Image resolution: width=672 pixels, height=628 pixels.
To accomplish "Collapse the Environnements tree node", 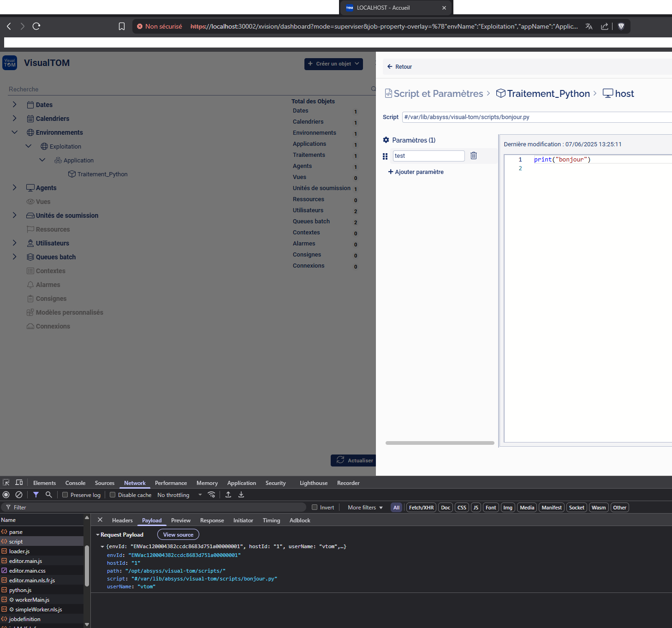I will pos(14,132).
